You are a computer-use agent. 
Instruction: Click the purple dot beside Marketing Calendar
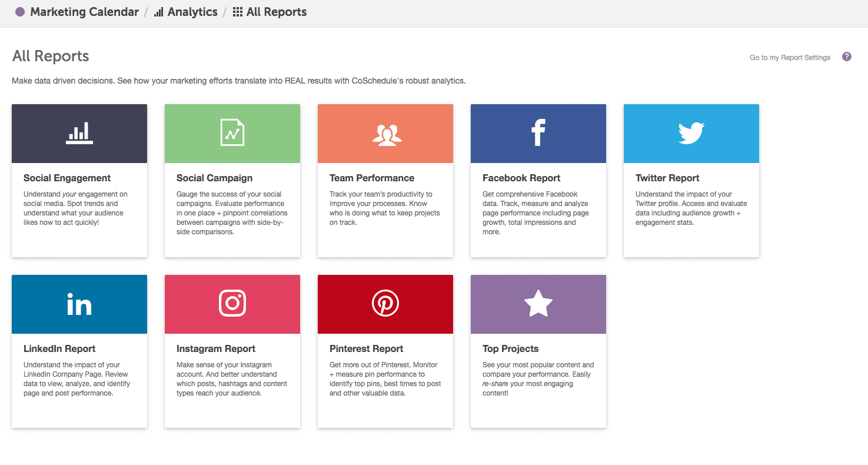(x=20, y=12)
